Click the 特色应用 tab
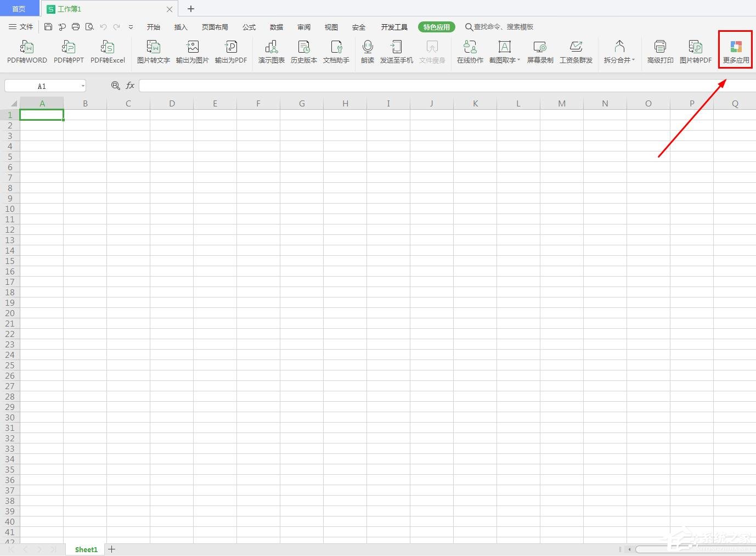The image size is (756, 556). pos(437,27)
